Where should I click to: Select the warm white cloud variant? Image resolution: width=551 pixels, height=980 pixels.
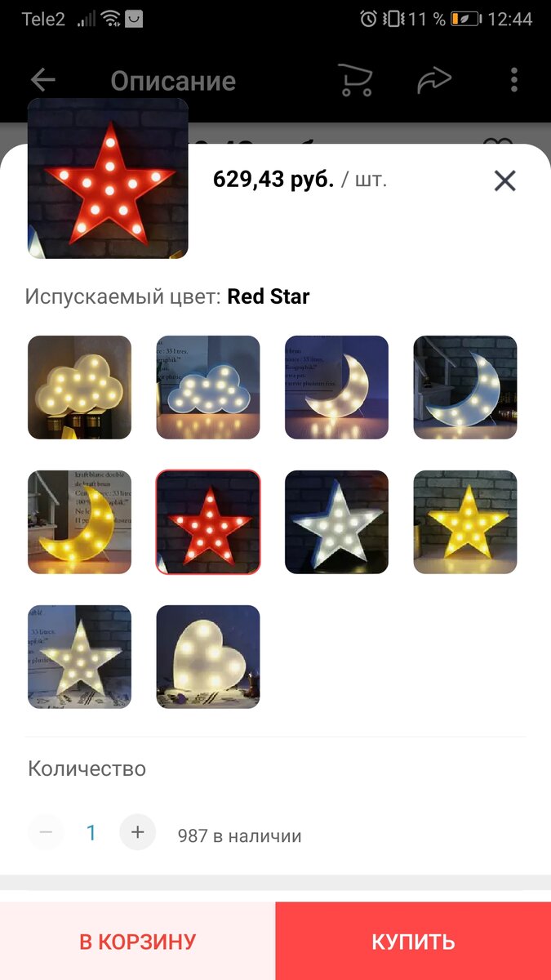[x=79, y=387]
